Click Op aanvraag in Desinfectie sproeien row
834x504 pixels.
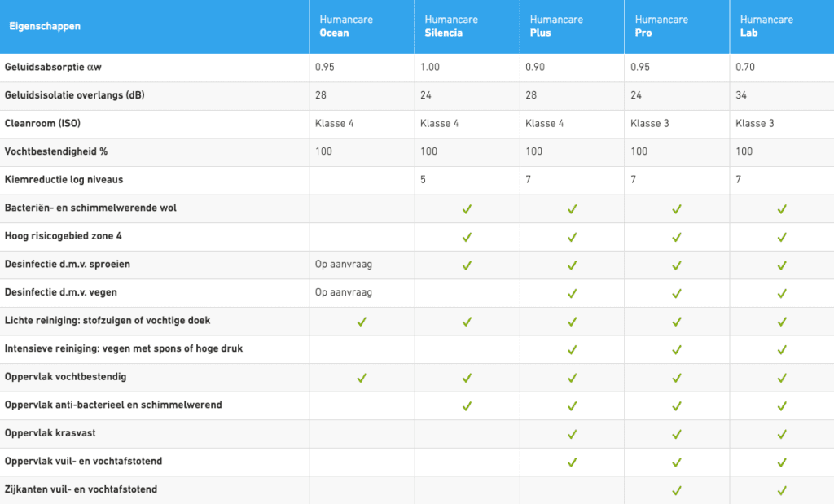[x=344, y=265]
